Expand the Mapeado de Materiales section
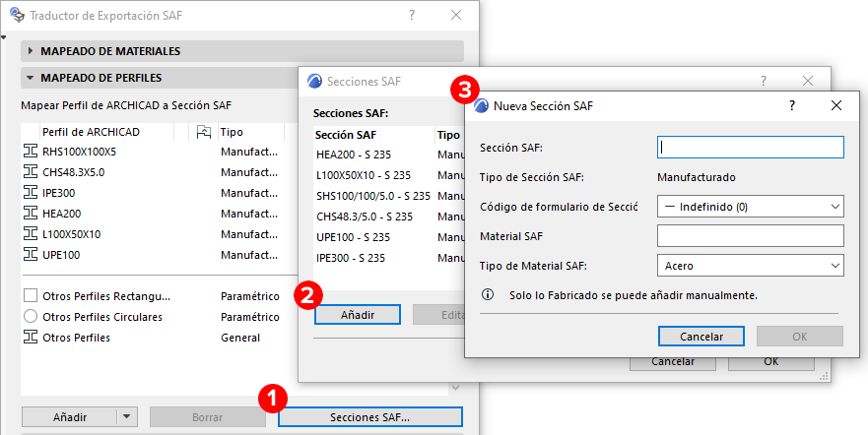 click(x=30, y=51)
